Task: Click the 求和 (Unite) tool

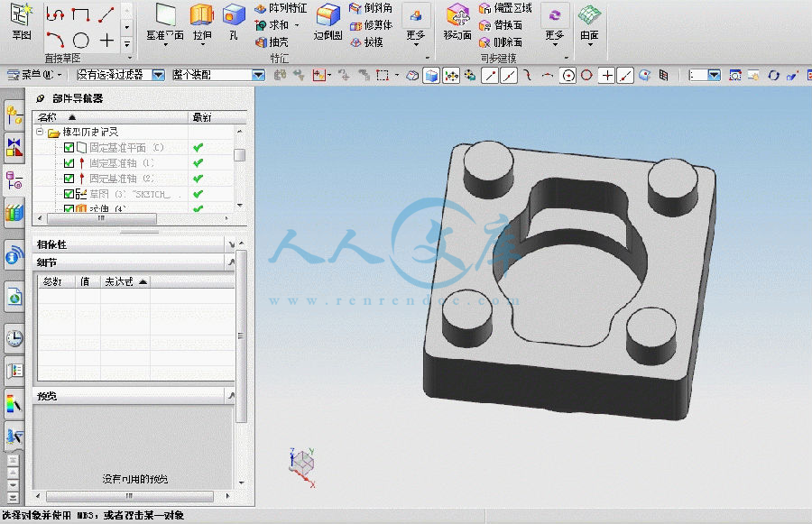Action: click(x=272, y=25)
